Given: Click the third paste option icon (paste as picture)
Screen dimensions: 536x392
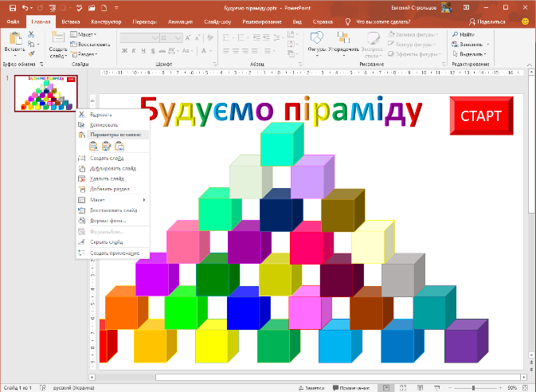Looking at the screenshot, I should click(119, 146).
